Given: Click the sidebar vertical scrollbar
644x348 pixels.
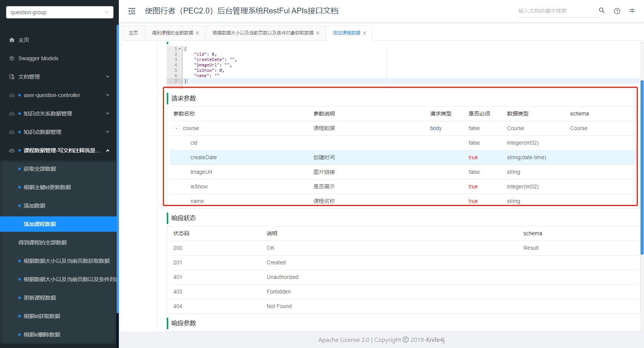Looking at the screenshot, I should [x=118, y=169].
